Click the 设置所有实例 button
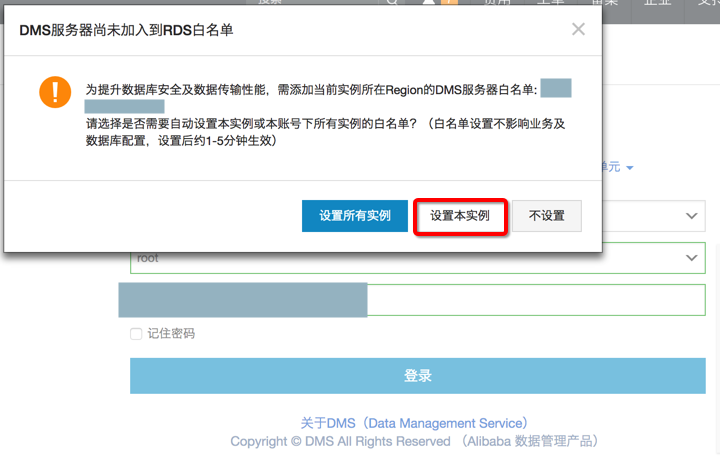This screenshot has width=720, height=461. [354, 216]
